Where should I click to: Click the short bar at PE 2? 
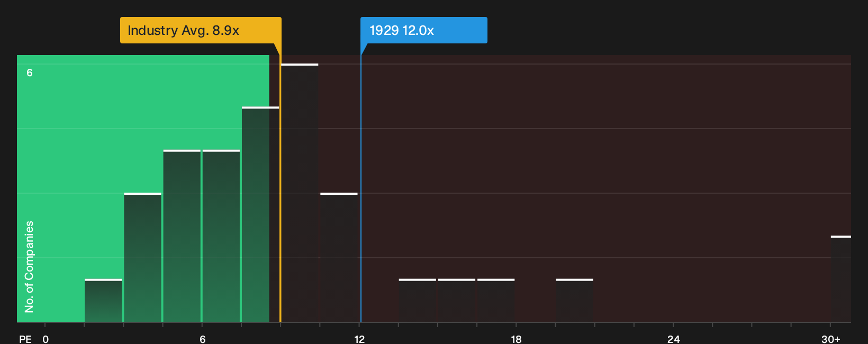[103, 301]
